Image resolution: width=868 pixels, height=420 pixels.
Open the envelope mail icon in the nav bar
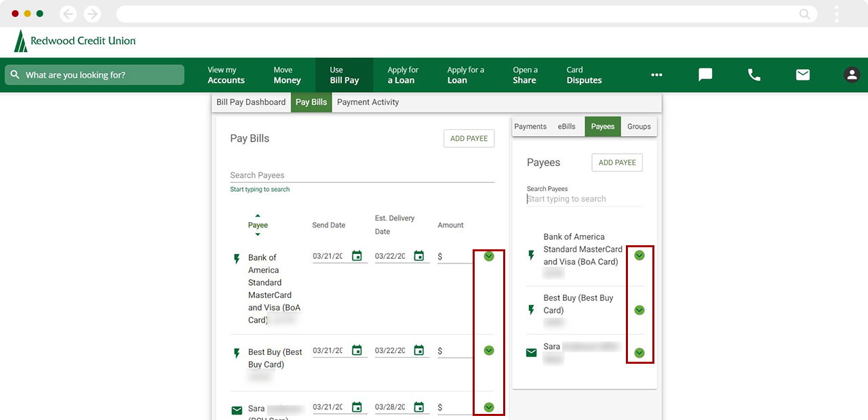[x=803, y=75]
